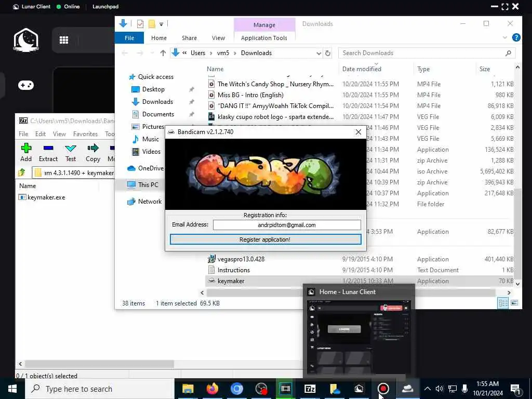Select Music in the navigation pane
Image resolution: width=532 pixels, height=399 pixels.
coord(150,139)
